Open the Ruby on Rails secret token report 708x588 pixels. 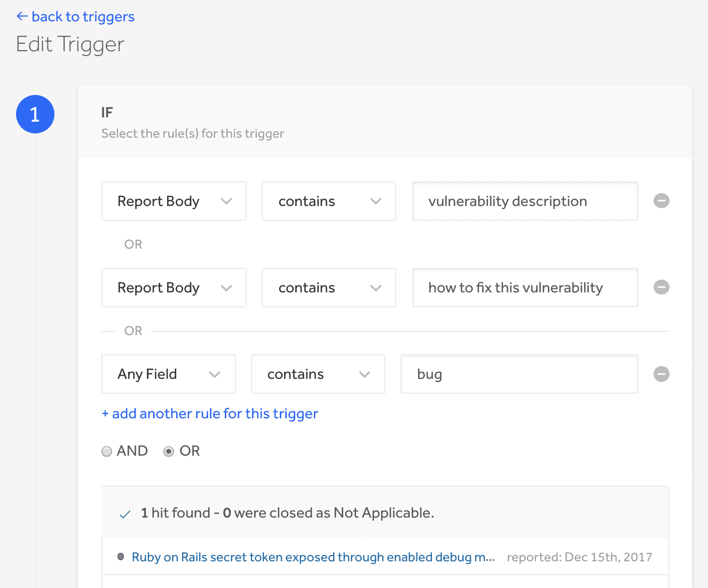(x=313, y=557)
